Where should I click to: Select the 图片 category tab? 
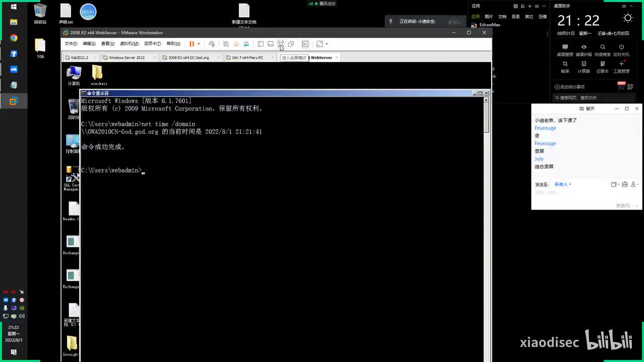click(x=489, y=17)
